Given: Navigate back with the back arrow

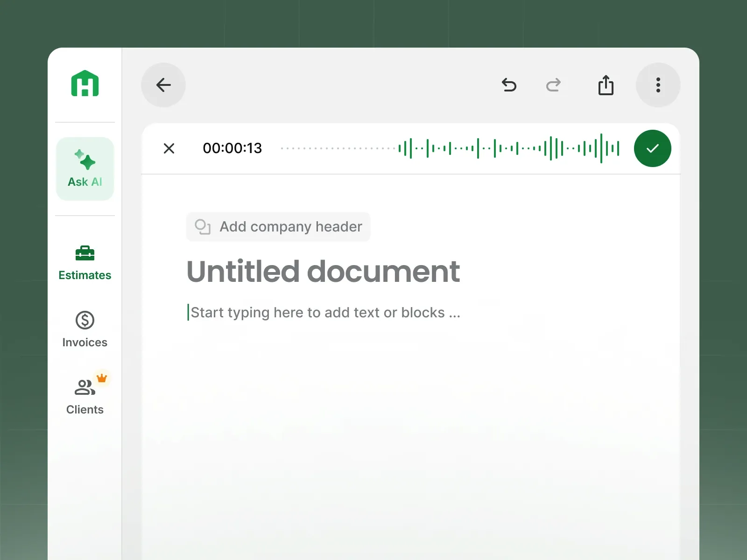Looking at the screenshot, I should [x=163, y=85].
